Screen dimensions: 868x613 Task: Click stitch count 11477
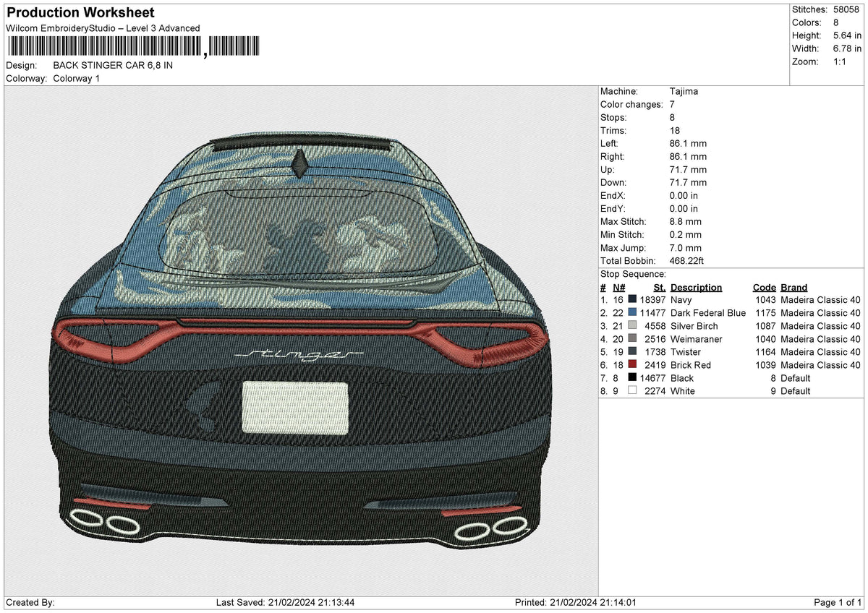(652, 312)
